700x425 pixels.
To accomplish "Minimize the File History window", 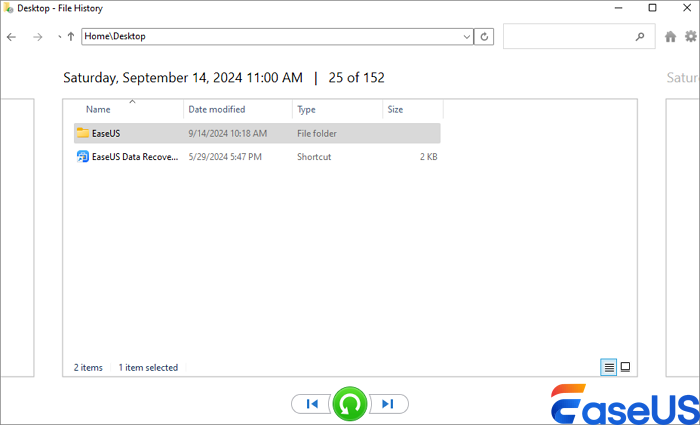I will pyautogui.click(x=618, y=8).
